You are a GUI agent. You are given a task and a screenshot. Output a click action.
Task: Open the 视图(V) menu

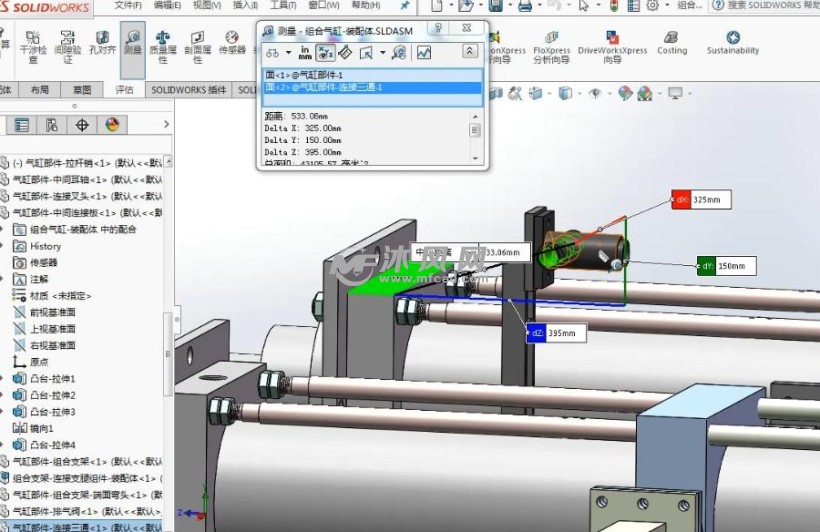pos(207,5)
